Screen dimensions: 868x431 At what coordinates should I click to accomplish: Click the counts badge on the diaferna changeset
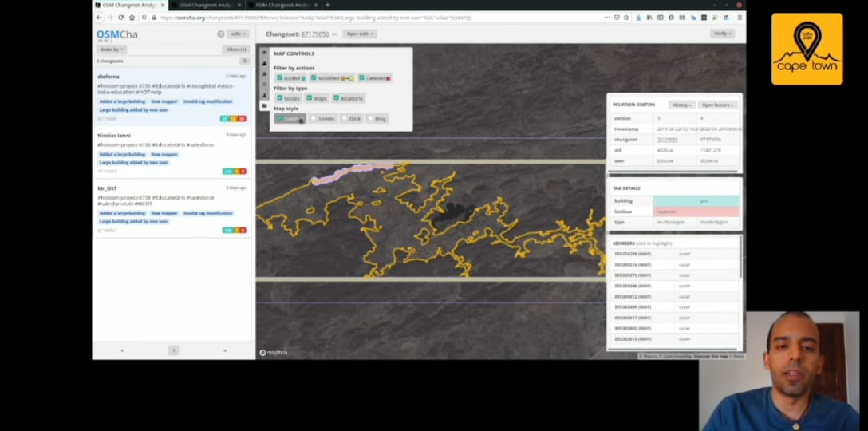[x=233, y=119]
